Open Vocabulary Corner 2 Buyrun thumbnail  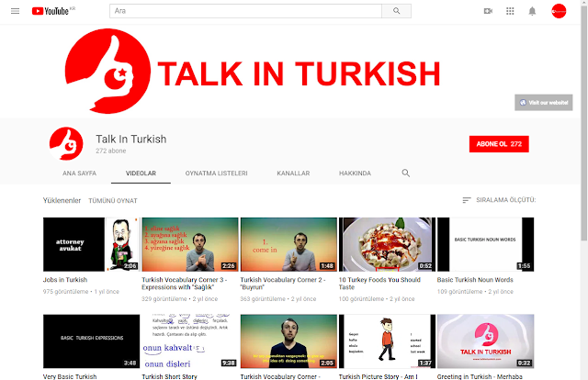tap(288, 244)
